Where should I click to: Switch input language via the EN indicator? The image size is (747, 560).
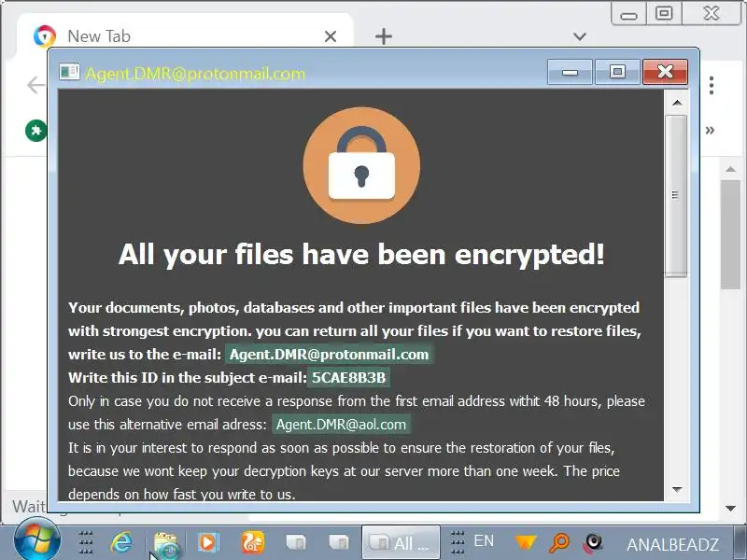pos(484,541)
